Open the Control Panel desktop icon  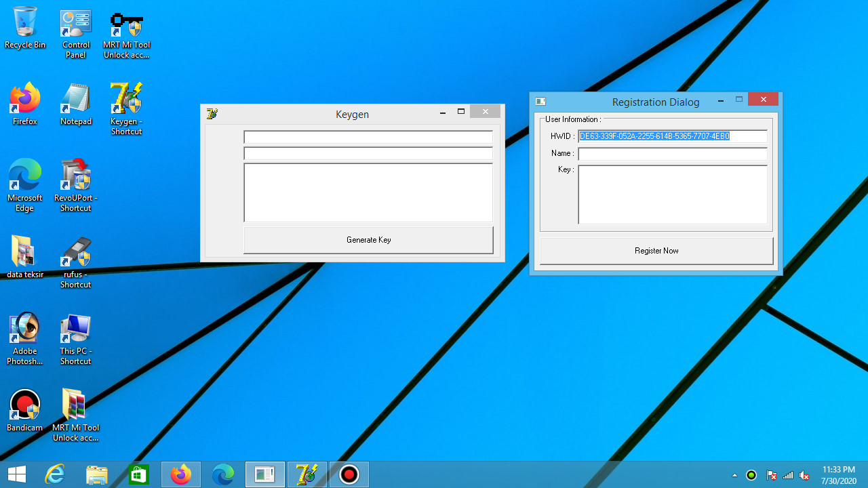click(x=75, y=34)
